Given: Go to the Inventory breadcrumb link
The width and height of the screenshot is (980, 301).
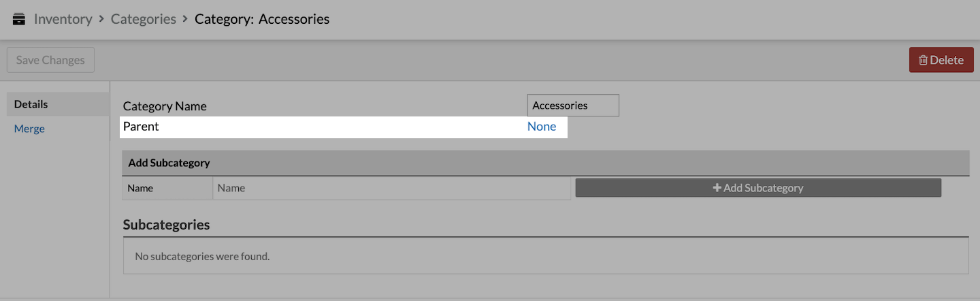Looking at the screenshot, I should pos(63,19).
